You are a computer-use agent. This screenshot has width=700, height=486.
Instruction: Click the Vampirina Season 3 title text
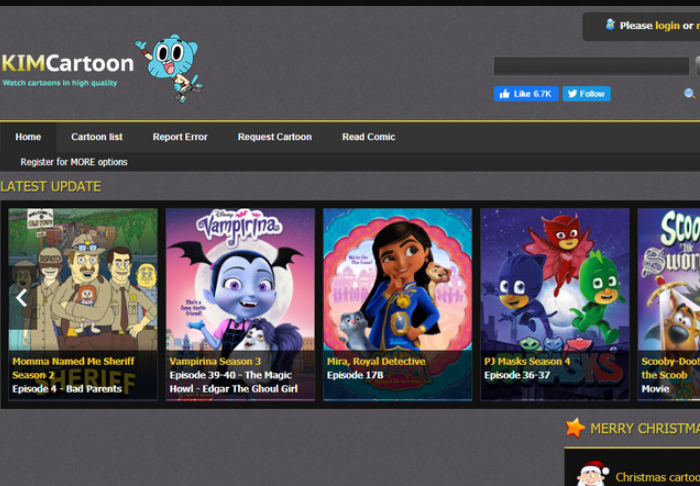[215, 361]
